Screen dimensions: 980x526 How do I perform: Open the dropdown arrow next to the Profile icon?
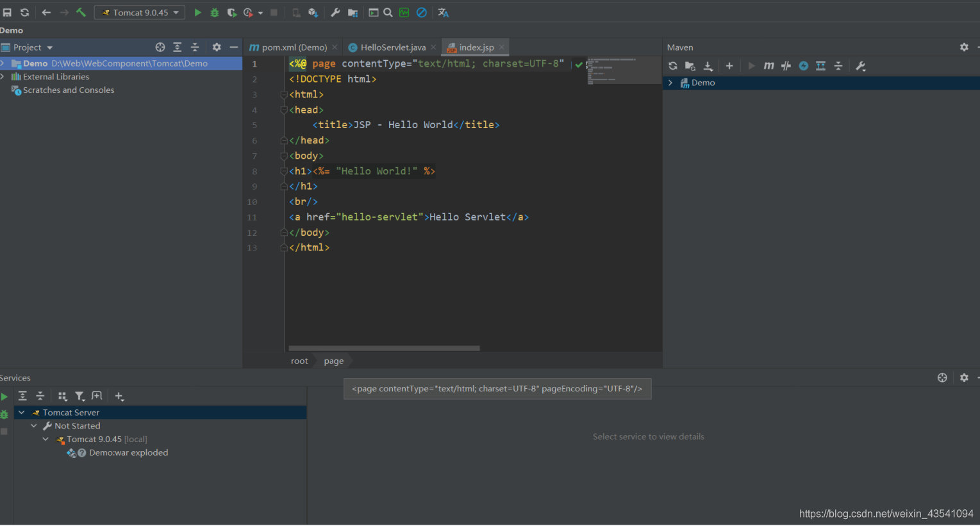coord(260,13)
